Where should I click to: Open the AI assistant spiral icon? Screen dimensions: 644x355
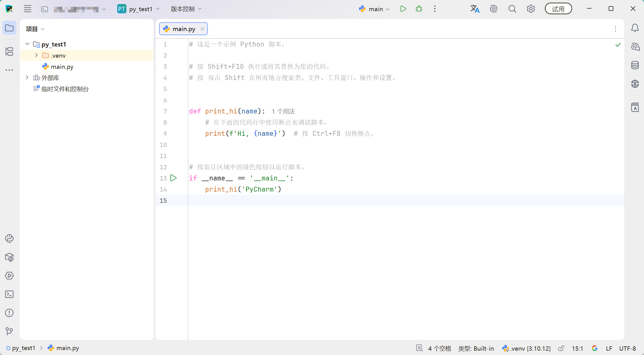(x=494, y=9)
